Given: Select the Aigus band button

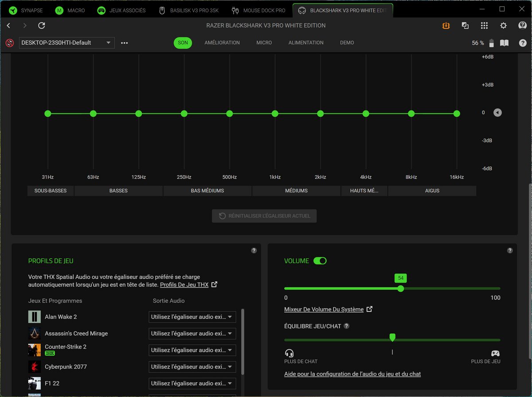Looking at the screenshot, I should (x=432, y=191).
